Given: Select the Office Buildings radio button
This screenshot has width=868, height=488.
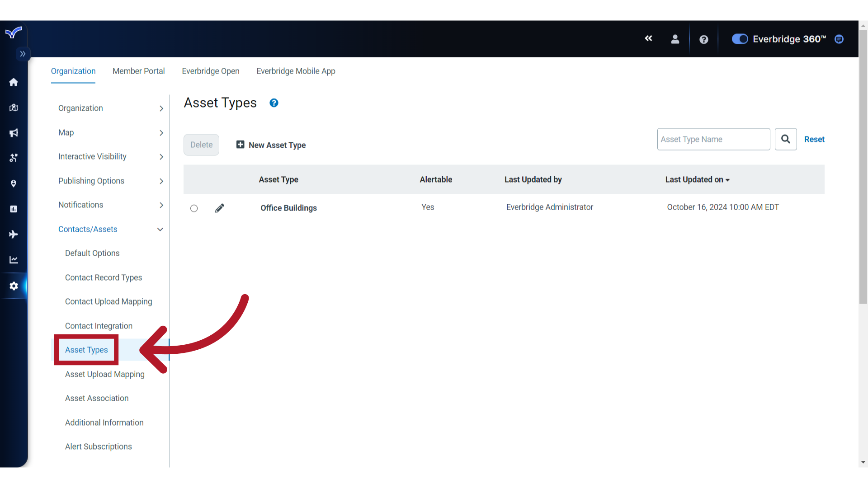Looking at the screenshot, I should [194, 208].
